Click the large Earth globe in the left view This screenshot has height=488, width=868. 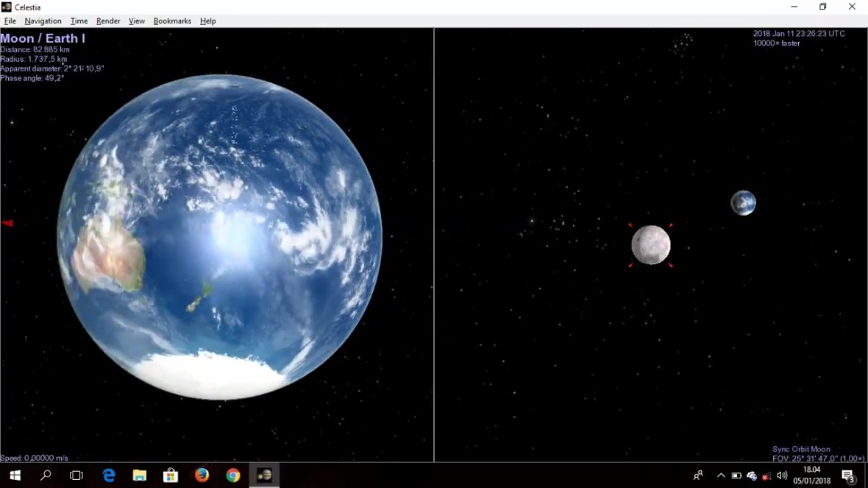pos(220,237)
